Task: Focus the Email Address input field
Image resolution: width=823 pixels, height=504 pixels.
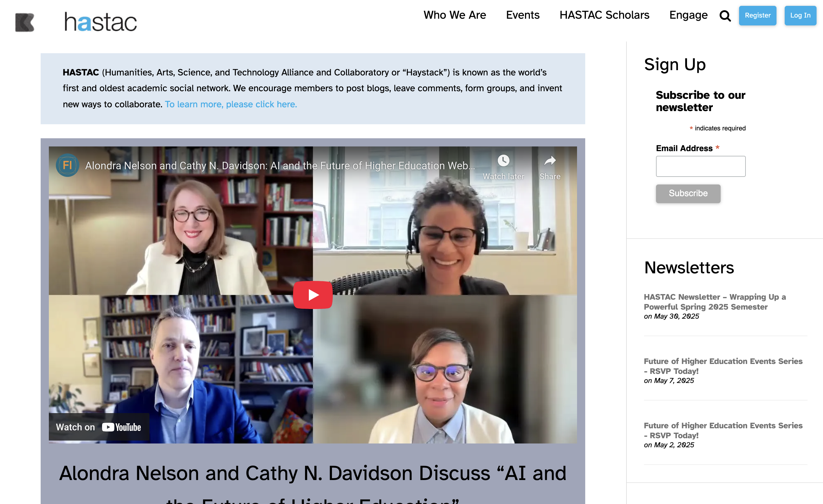Action: (x=700, y=166)
